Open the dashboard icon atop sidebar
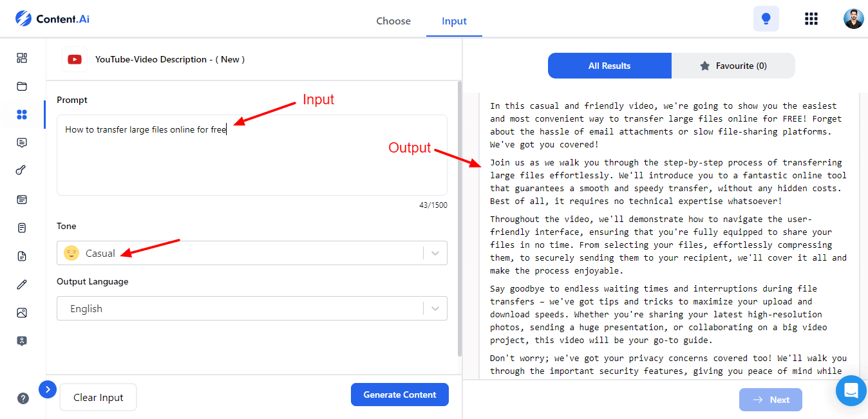868x419 pixels. coord(22,58)
